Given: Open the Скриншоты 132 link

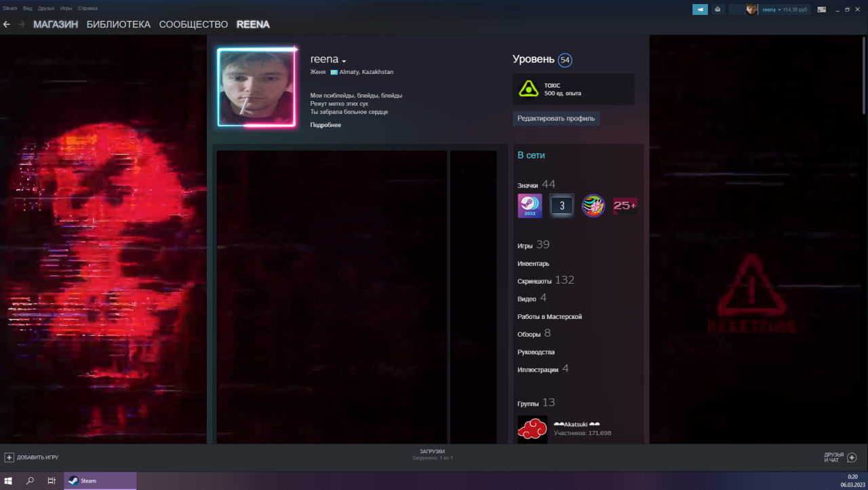Looking at the screenshot, I should point(546,280).
